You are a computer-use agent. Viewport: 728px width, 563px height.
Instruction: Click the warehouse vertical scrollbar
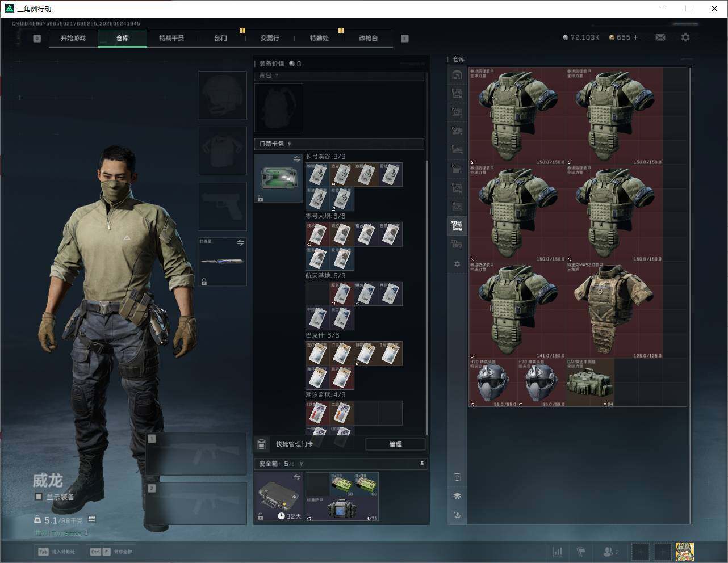pyautogui.click(x=690, y=295)
